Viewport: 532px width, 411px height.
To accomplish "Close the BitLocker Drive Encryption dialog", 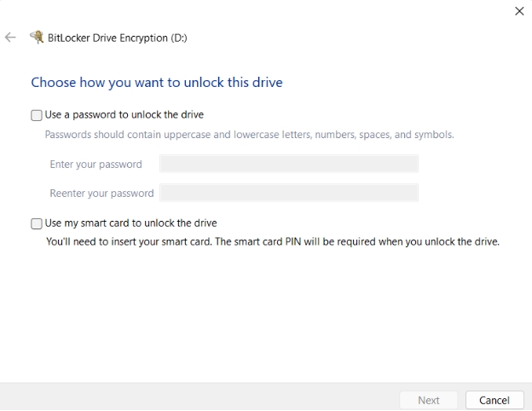I will [x=519, y=11].
